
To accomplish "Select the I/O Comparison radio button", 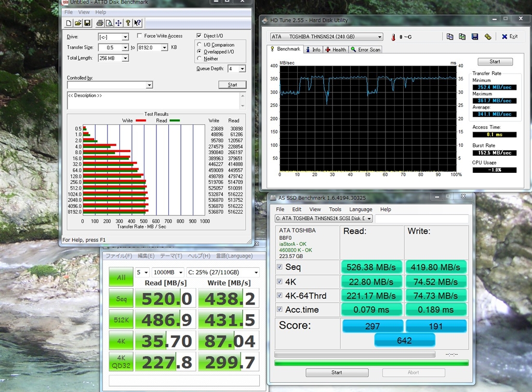I will [x=199, y=45].
